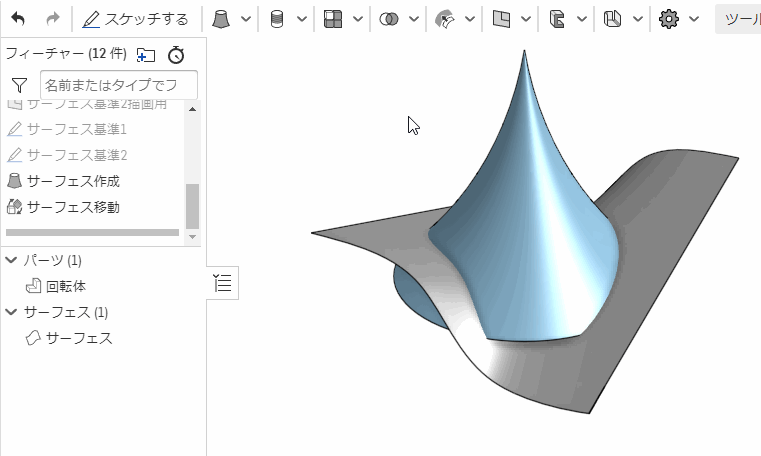
Task: Click the filter funnel icon
Action: coord(19,86)
